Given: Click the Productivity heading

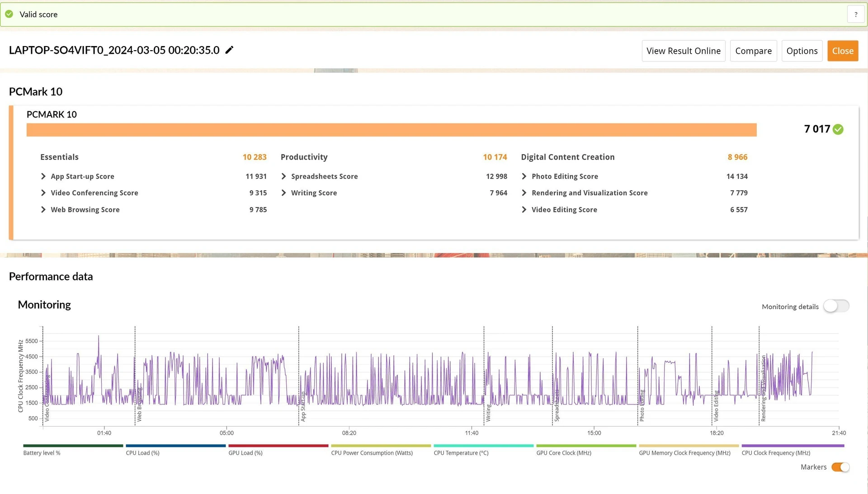Looking at the screenshot, I should pos(304,157).
